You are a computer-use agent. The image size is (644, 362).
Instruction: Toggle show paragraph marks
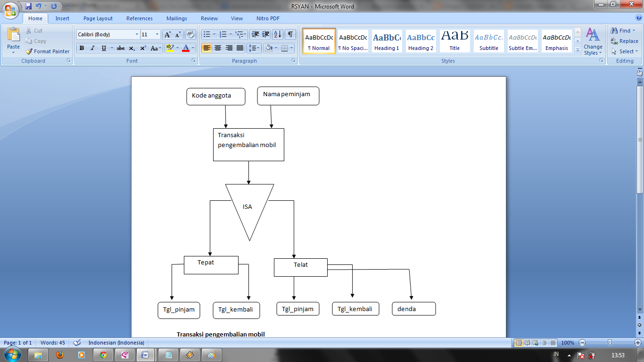tap(290, 34)
